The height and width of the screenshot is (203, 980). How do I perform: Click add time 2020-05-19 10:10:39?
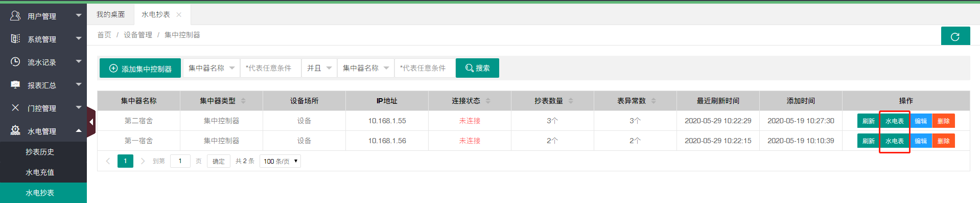[801, 141]
